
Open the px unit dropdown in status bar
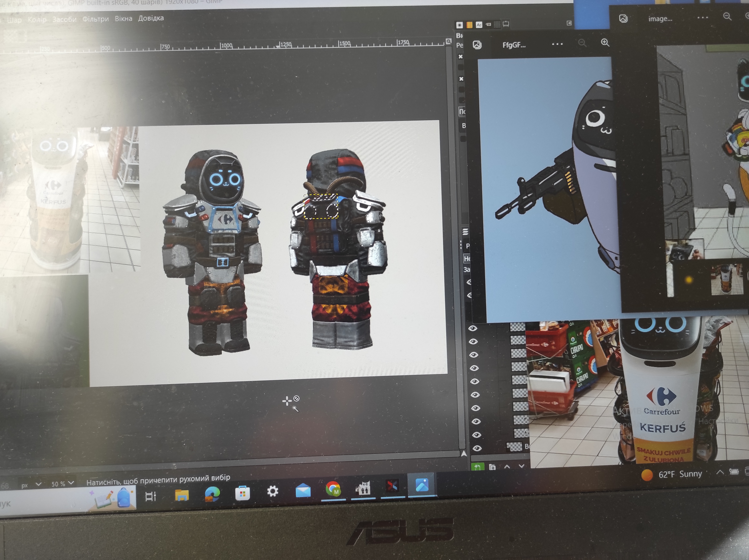tap(31, 485)
